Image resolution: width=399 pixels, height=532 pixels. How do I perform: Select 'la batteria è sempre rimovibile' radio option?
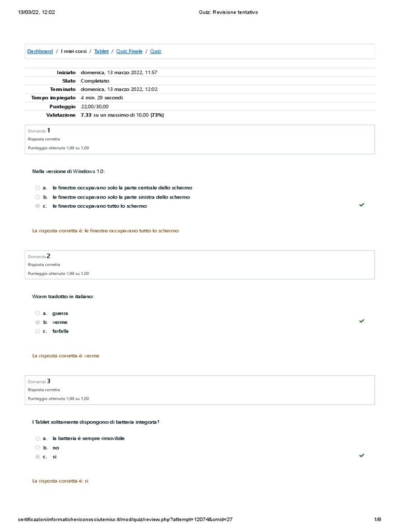click(x=37, y=438)
